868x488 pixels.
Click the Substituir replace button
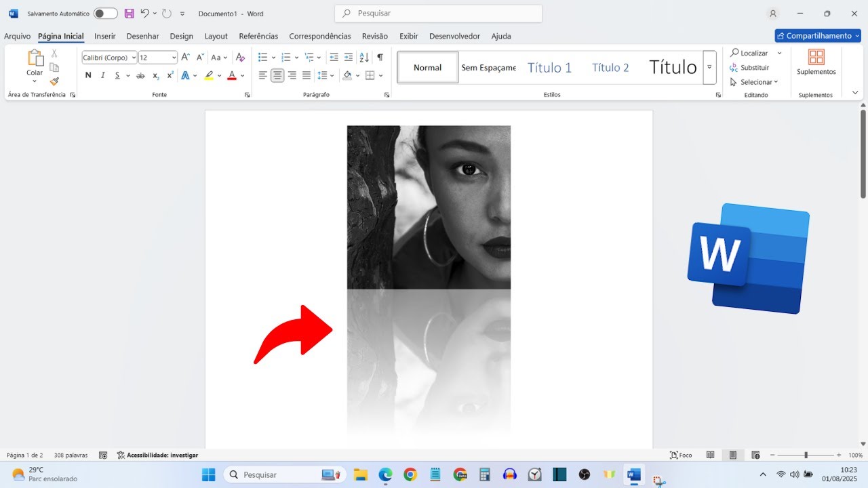tap(749, 68)
